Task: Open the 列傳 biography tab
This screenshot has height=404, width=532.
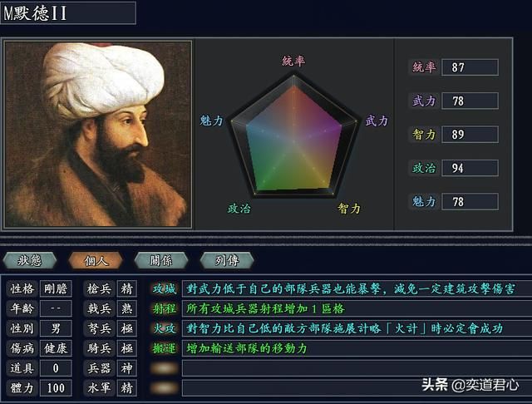Action: (227, 260)
